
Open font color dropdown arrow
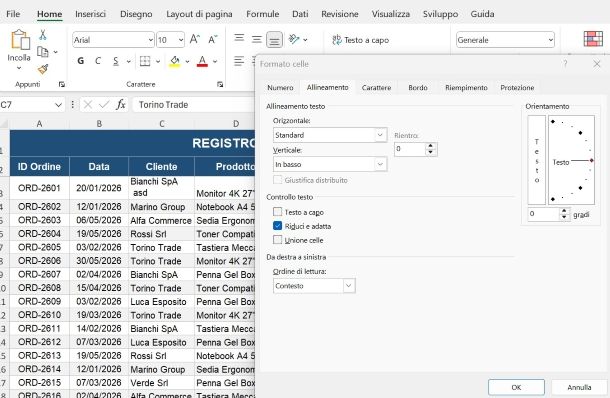click(x=215, y=61)
